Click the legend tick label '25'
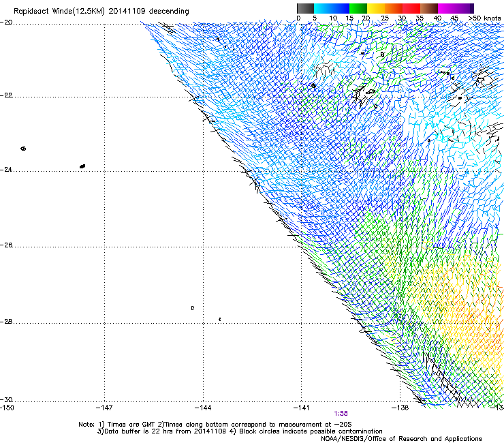This screenshot has width=504, height=443. click(385, 18)
